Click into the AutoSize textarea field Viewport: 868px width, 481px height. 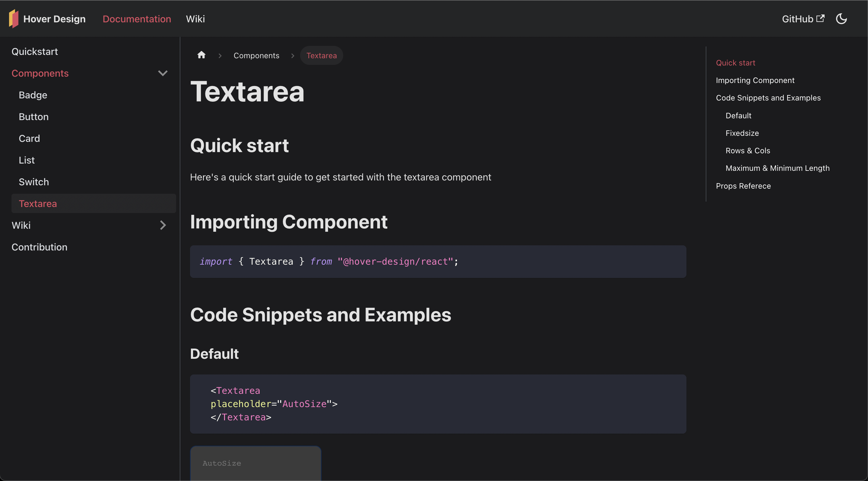pyautogui.click(x=255, y=463)
